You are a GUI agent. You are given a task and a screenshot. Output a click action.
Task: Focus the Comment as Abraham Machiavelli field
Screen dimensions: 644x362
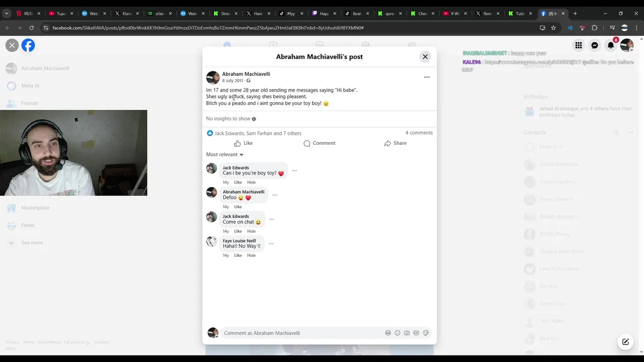[302, 333]
